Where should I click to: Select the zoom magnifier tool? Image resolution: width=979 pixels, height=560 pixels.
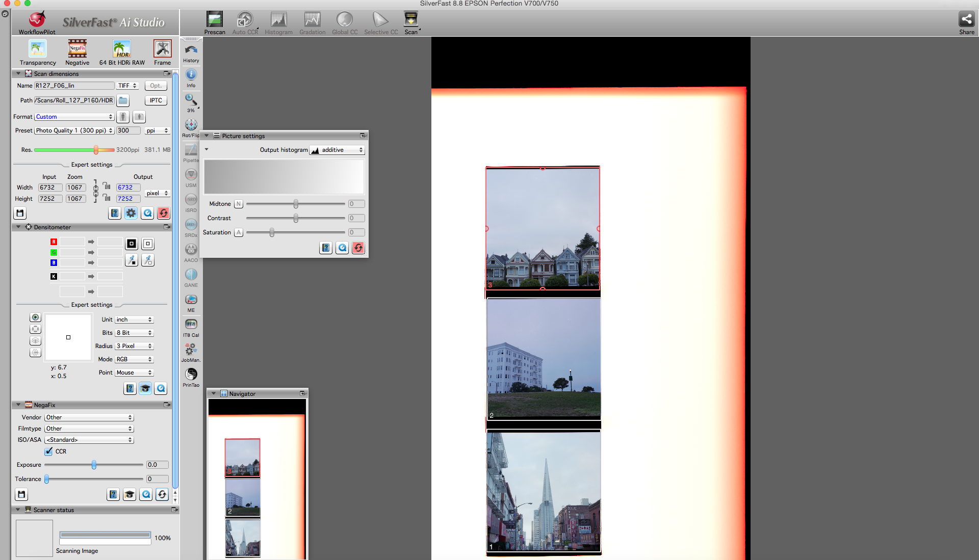[x=191, y=103]
